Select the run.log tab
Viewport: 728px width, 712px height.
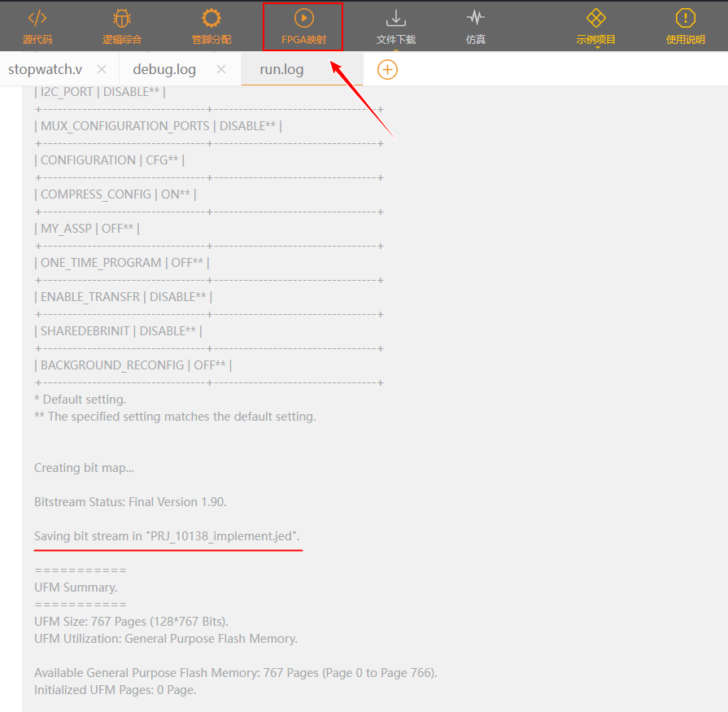pyautogui.click(x=281, y=69)
